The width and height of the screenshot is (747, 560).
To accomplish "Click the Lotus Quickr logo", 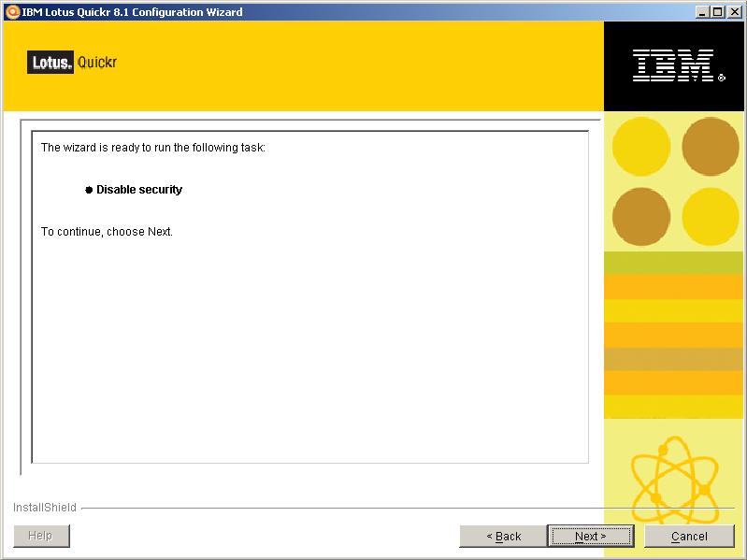I will tap(72, 63).
